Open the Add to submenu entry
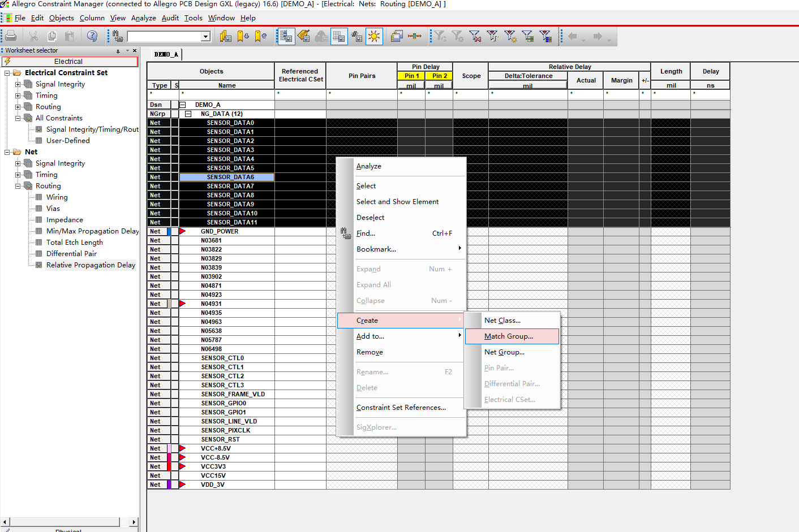 (402, 336)
